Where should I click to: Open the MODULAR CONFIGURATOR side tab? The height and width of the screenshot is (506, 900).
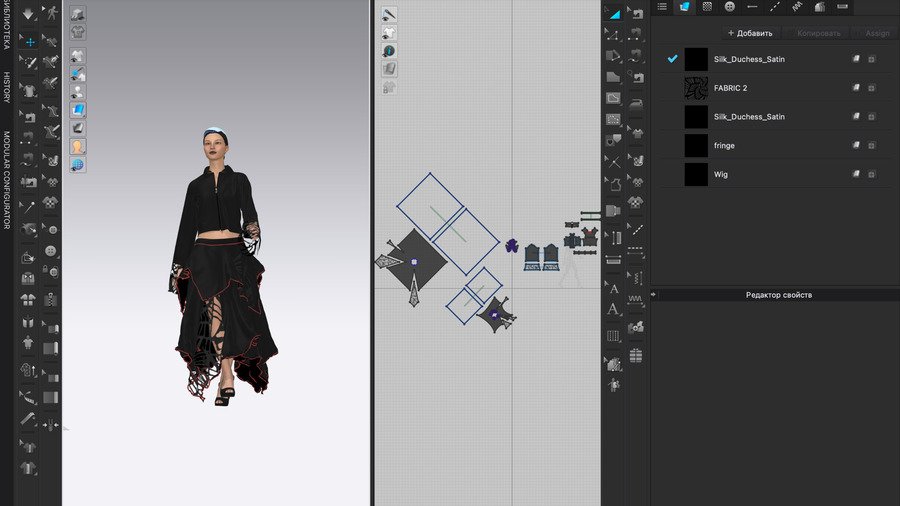[x=7, y=180]
